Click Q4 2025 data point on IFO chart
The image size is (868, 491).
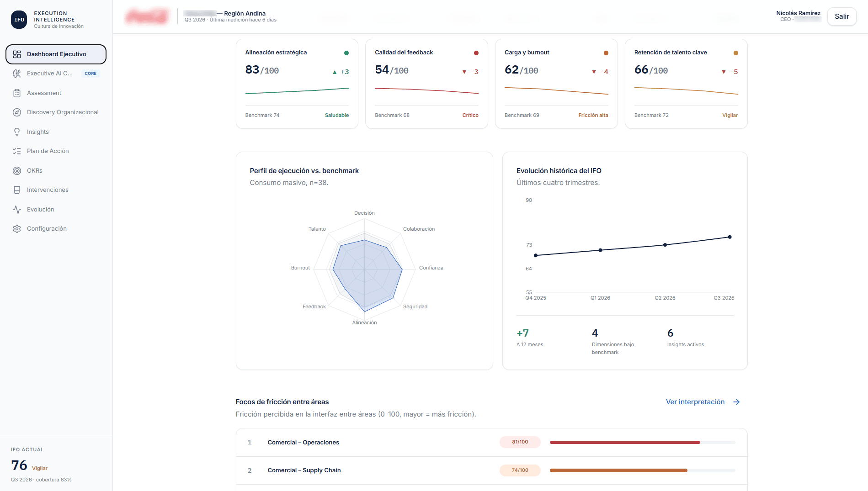pyautogui.click(x=536, y=255)
